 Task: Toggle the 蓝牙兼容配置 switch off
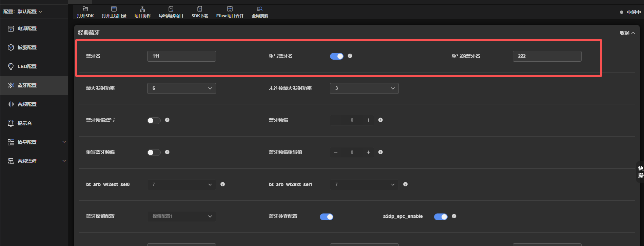point(327,217)
